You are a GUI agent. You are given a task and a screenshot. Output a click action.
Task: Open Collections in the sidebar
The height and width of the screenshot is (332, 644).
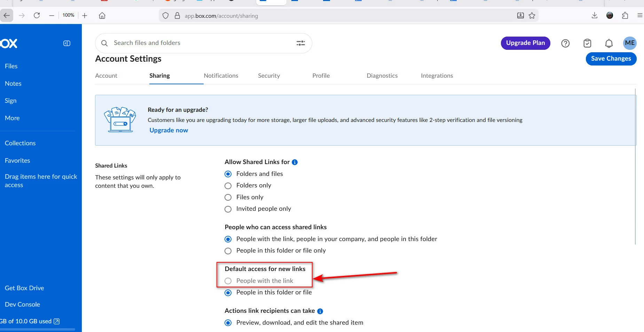pos(20,143)
